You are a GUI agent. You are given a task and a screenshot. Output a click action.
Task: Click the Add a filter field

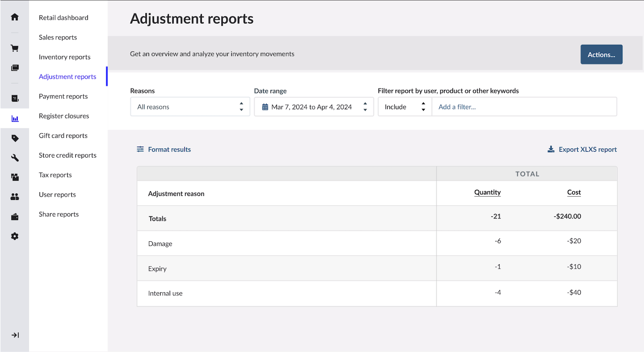[x=523, y=107]
